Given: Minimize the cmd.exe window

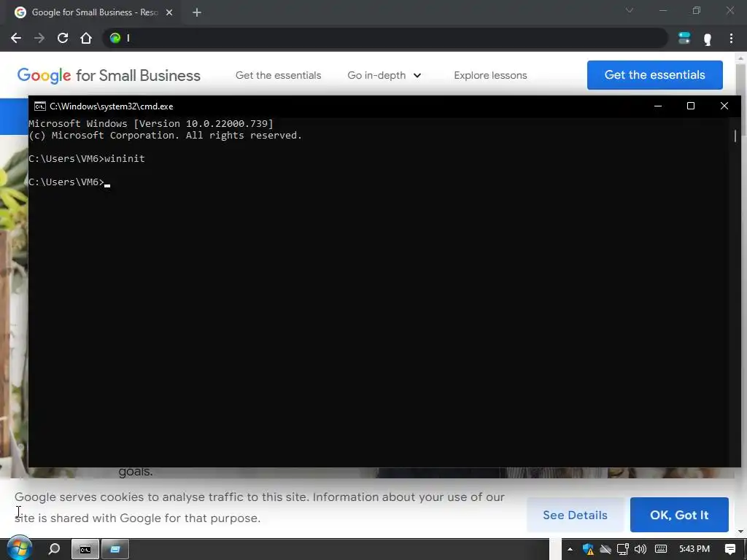Looking at the screenshot, I should 658,106.
